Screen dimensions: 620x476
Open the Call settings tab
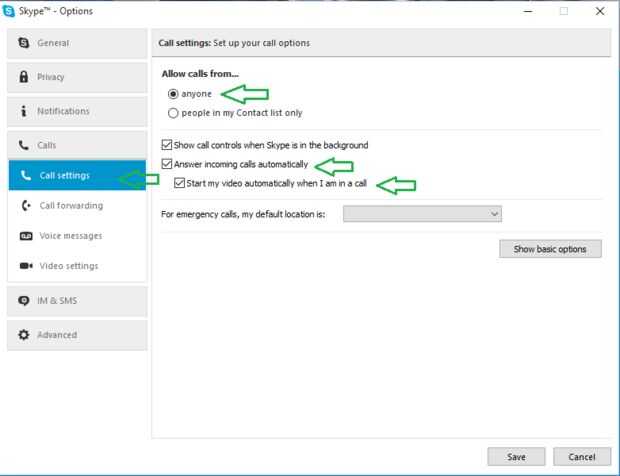click(x=64, y=176)
